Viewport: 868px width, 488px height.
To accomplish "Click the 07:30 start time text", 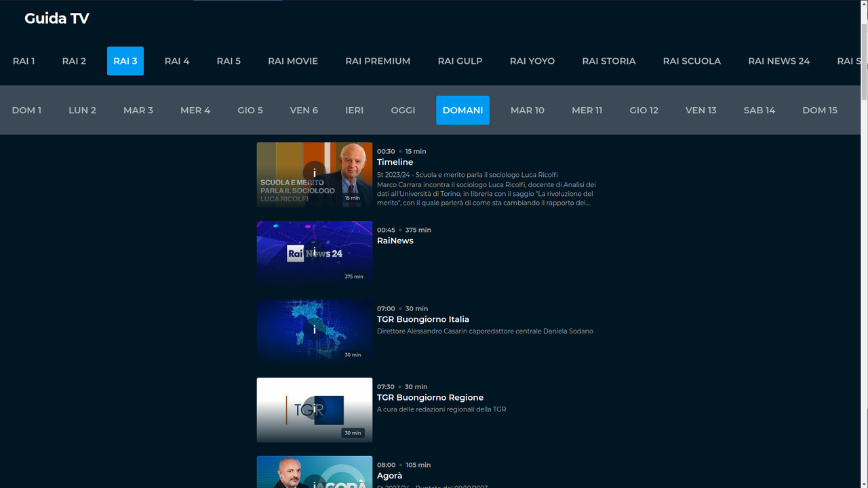I will click(386, 387).
